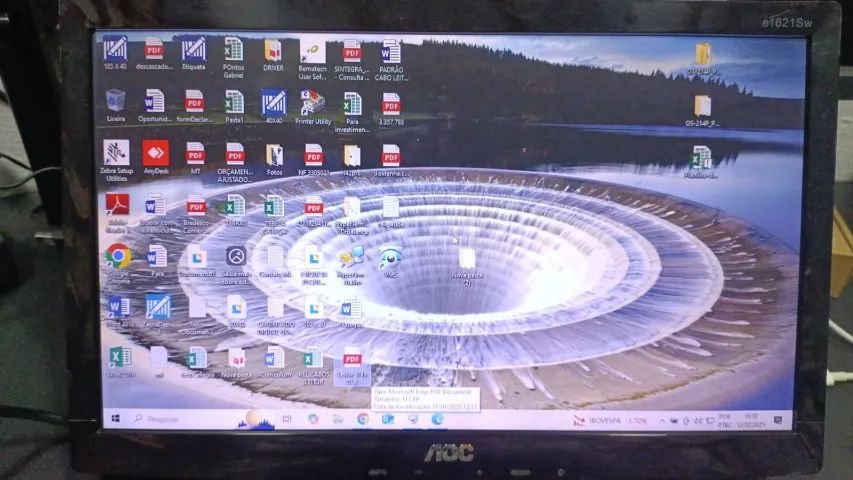The width and height of the screenshot is (853, 480).
Task: Open File Explorer from the taskbar
Action: pos(338,419)
